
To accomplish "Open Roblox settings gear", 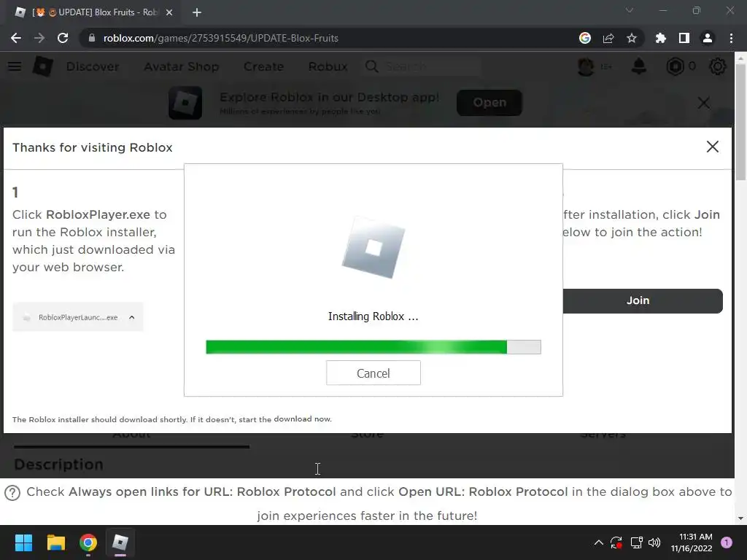I will coord(718,66).
